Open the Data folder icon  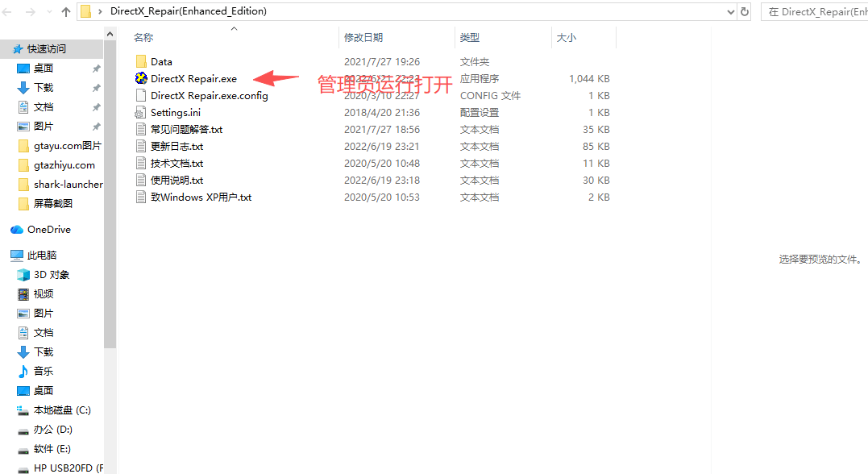click(x=141, y=61)
